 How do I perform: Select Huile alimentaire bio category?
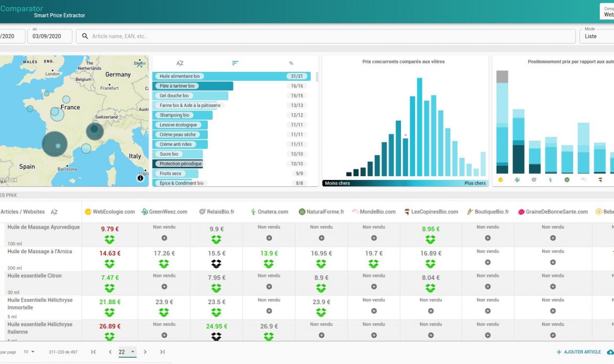pyautogui.click(x=231, y=77)
